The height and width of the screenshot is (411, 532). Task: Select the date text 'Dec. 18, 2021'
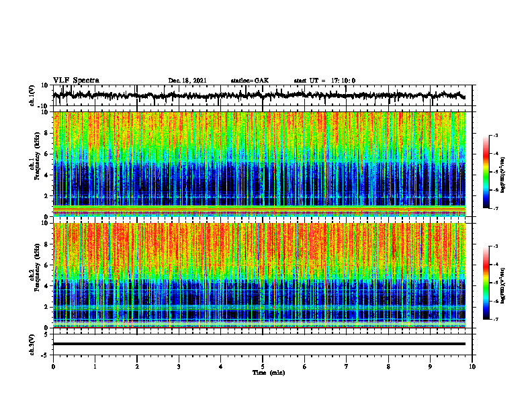pyautogui.click(x=187, y=81)
